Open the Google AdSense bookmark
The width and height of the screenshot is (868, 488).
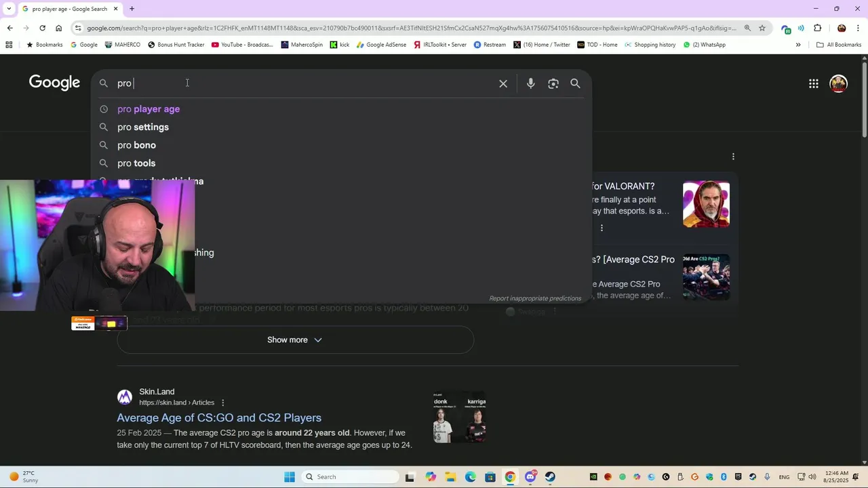(381, 45)
